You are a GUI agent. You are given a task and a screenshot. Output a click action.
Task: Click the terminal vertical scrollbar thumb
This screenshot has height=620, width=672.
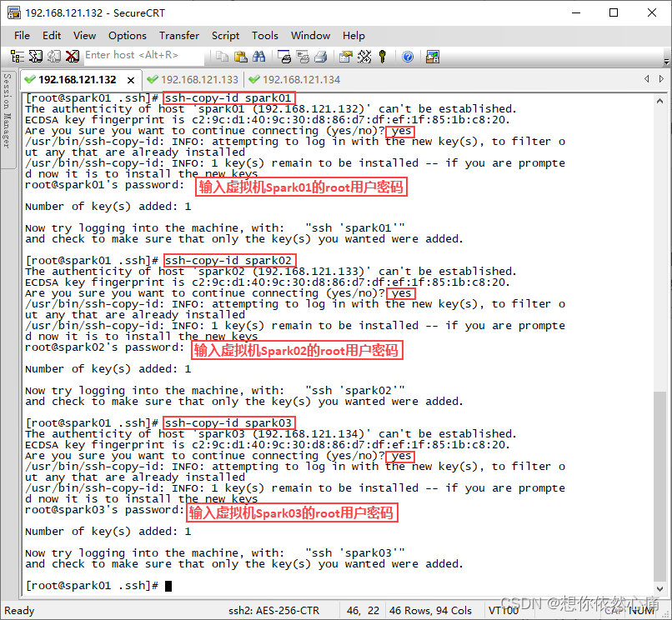point(660,492)
